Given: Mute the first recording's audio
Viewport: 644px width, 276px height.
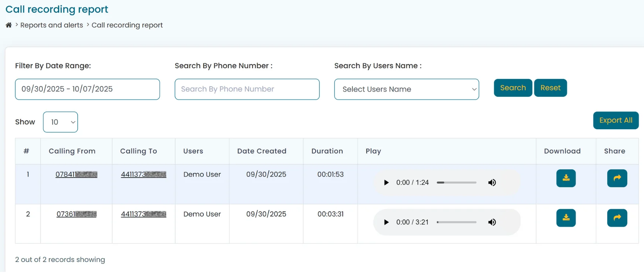Looking at the screenshot, I should [x=492, y=183].
